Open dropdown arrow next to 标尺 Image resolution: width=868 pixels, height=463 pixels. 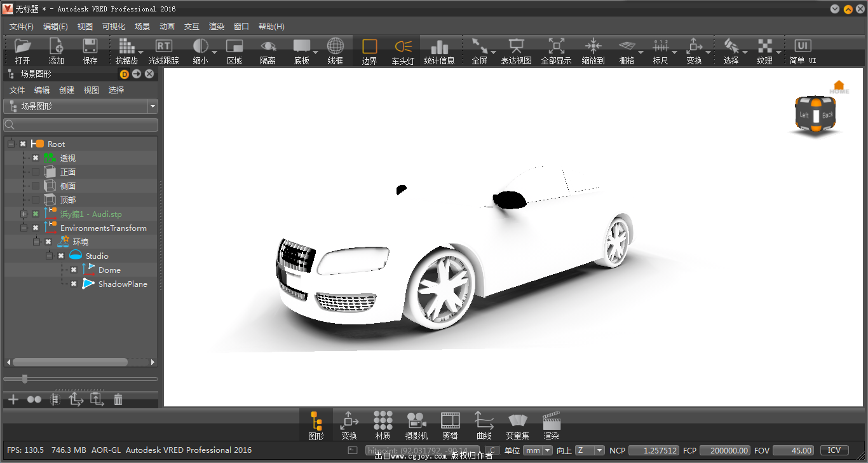click(x=675, y=52)
